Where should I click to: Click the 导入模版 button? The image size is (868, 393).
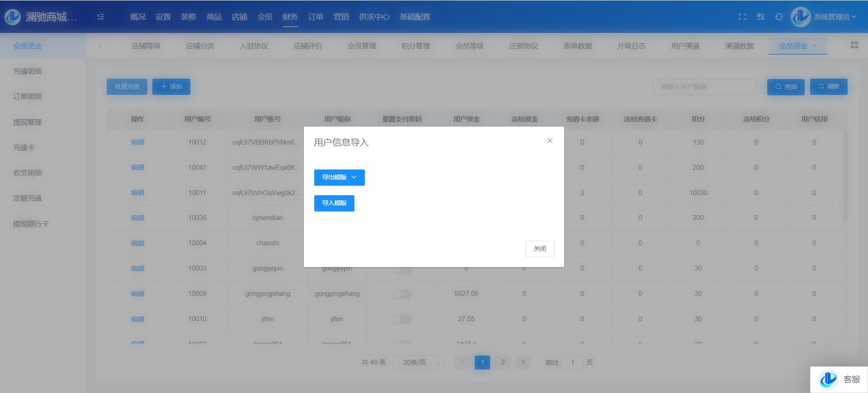pos(334,203)
